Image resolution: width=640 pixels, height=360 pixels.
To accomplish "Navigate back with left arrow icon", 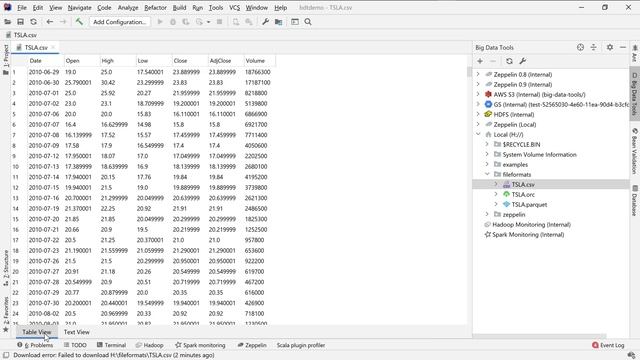I will 49,22.
